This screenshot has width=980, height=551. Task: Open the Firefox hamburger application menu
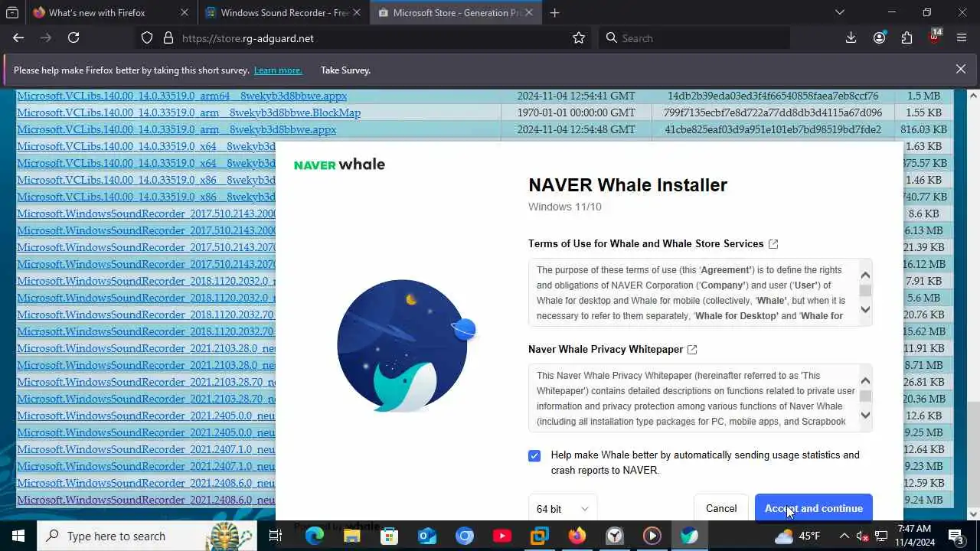click(962, 37)
